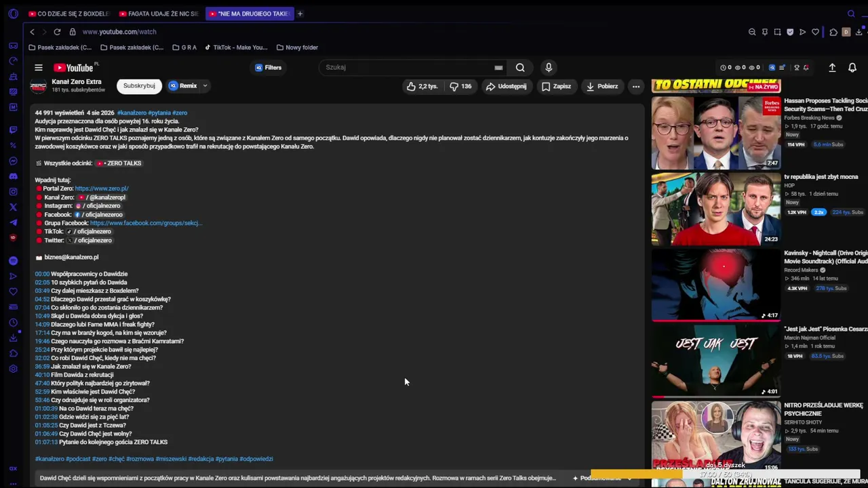Open the Facebook group link
The height and width of the screenshot is (488, 868).
146,223
